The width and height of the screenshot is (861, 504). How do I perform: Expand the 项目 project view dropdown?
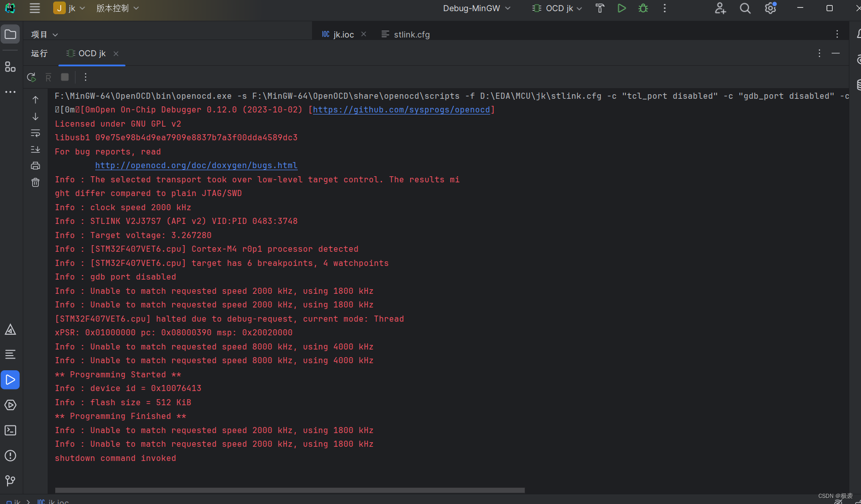(45, 34)
